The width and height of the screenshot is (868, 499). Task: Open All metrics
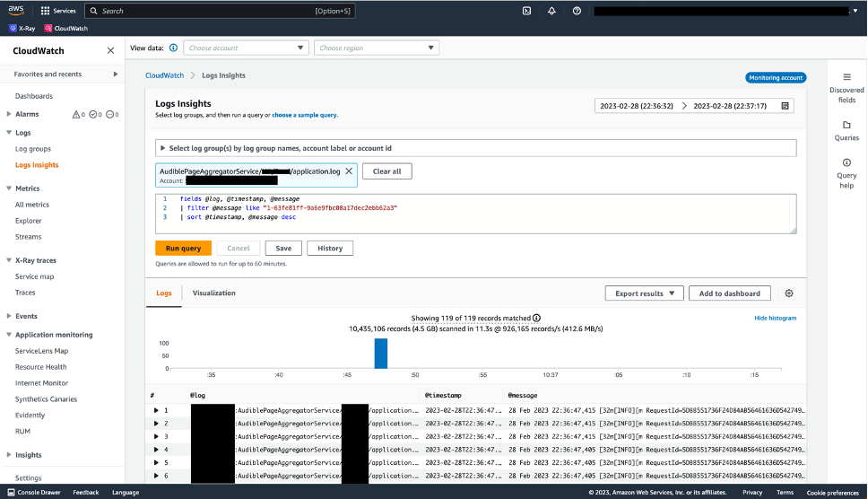point(32,205)
